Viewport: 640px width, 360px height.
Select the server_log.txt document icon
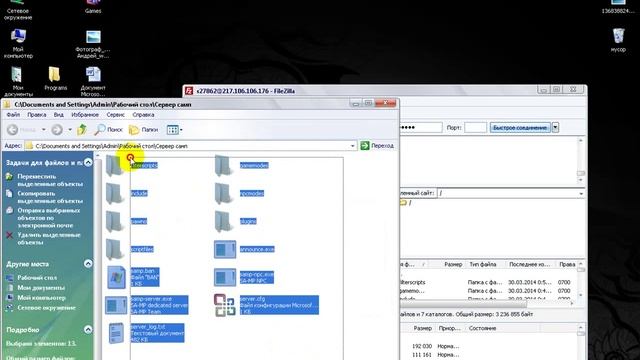(x=116, y=333)
